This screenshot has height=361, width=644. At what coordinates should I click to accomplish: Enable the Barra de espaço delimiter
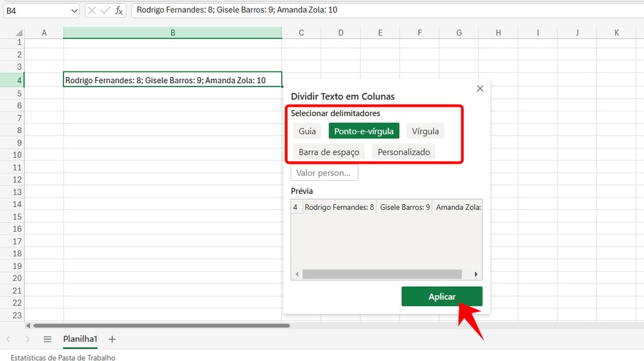pos(329,152)
